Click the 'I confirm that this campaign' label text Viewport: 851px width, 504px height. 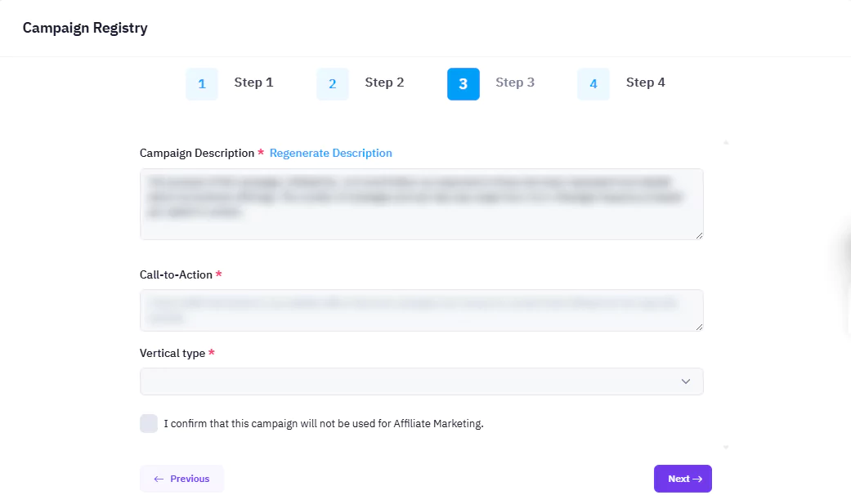[324, 424]
